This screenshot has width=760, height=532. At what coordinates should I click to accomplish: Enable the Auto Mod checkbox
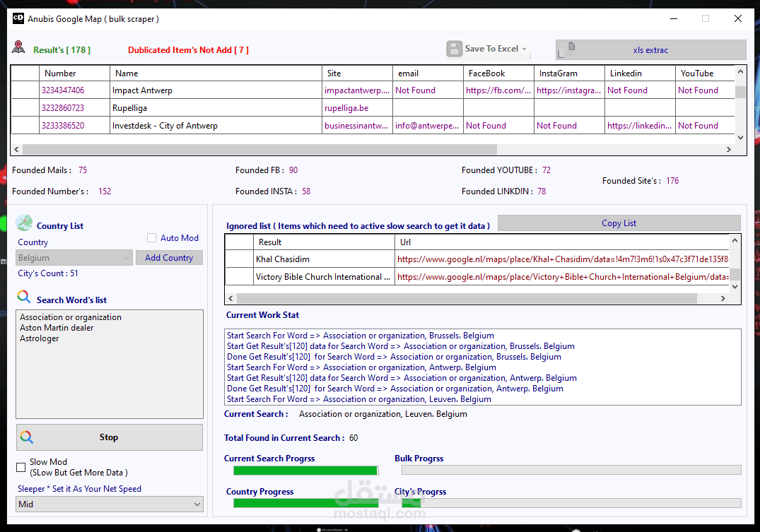[152, 238]
